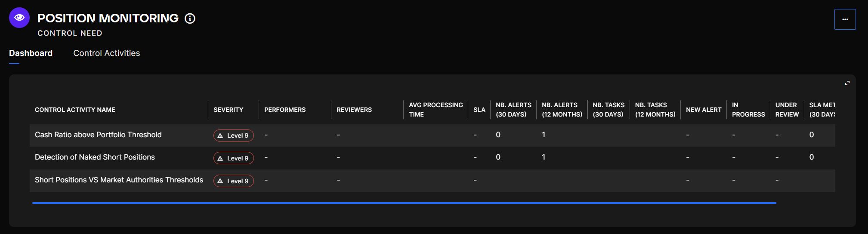Click the Reviewers column header
This screenshot has width=868, height=234.
tap(354, 110)
